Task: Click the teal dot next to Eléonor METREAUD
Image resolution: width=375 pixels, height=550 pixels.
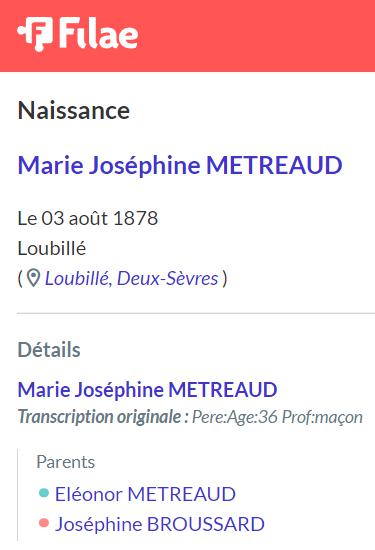Action: pos(44,493)
